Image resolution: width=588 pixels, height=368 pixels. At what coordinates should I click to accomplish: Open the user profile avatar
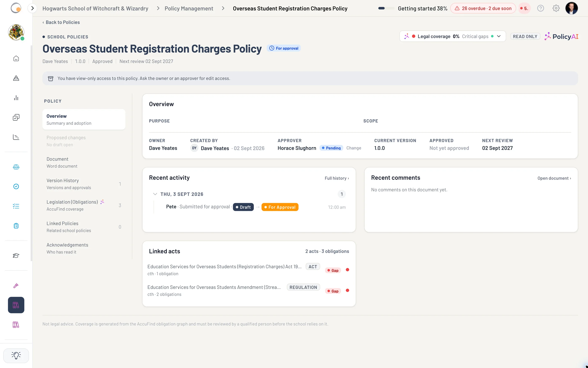(x=571, y=8)
